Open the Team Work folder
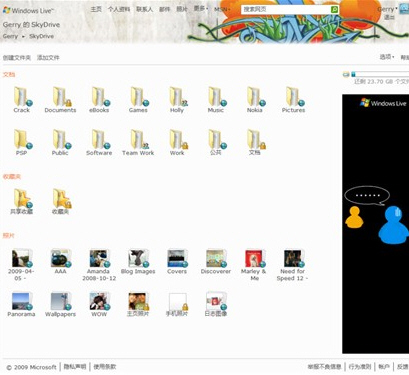Screen dimensions: 409x375 point(138,142)
